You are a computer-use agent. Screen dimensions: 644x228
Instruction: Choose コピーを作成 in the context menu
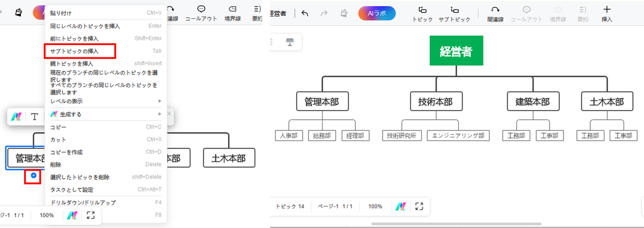pyautogui.click(x=106, y=152)
